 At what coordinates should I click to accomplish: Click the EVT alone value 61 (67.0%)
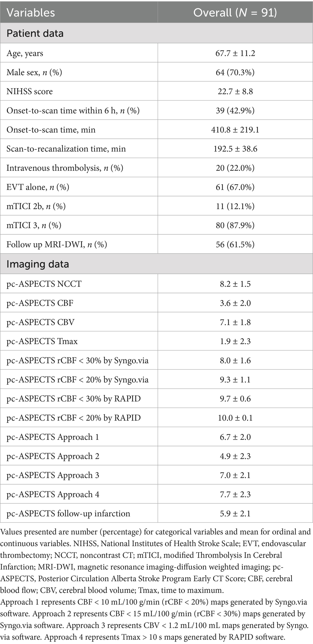[235, 187]
